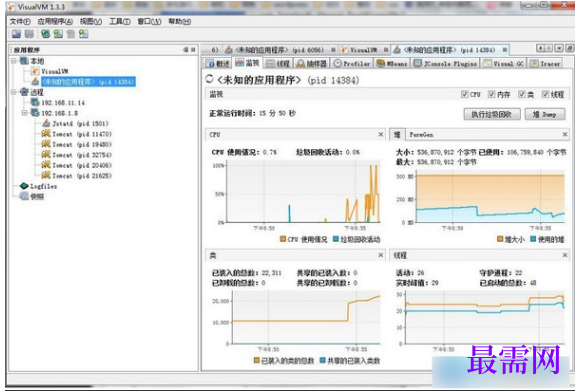Uncheck the CPU monitor checkbox
The image size is (579, 391).
(x=465, y=94)
